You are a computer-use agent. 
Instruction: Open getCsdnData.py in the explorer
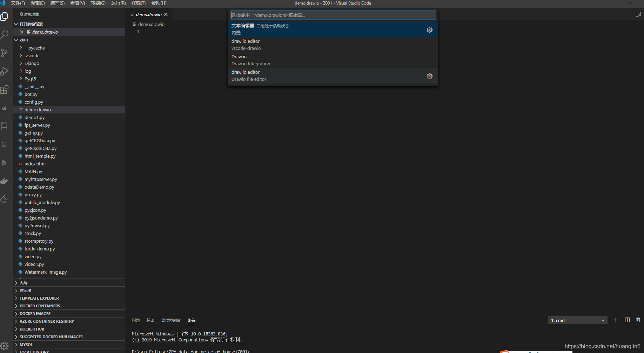69,148
